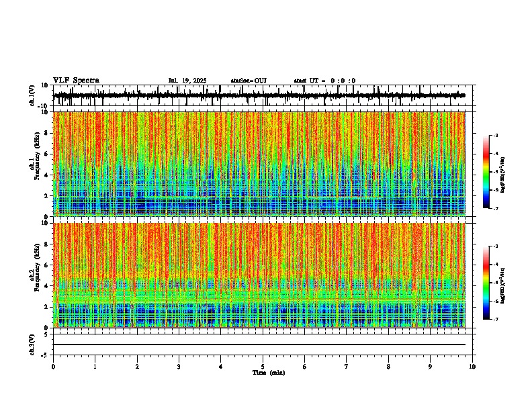The image size is (532, 411).
Task: Click the time axis tick label '6'
Action: pyautogui.click(x=305, y=367)
